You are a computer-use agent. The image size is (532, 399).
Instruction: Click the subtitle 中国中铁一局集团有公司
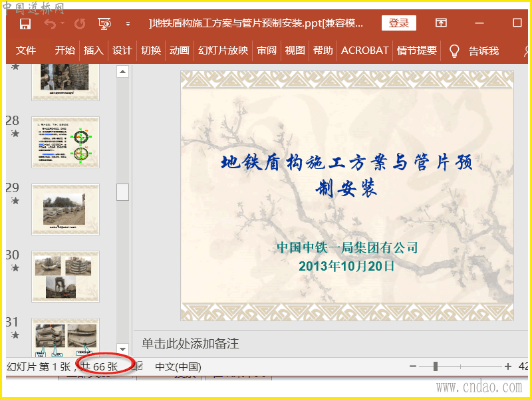tap(347, 247)
